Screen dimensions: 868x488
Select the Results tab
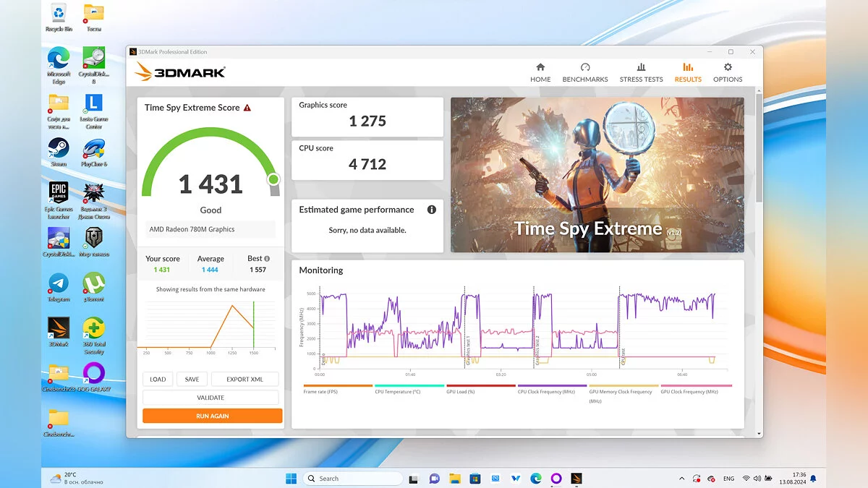click(x=688, y=72)
